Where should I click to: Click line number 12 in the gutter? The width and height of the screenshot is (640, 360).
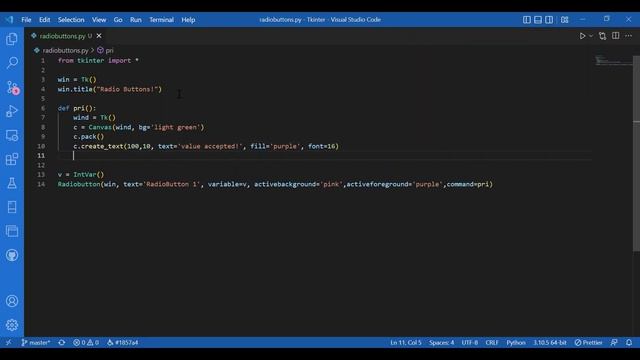point(41,165)
